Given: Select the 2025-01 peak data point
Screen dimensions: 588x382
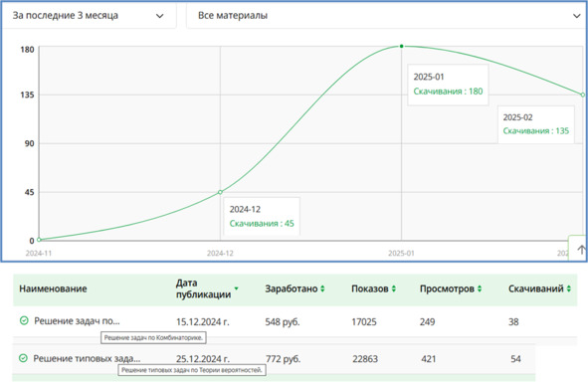Looking at the screenshot, I should [x=401, y=46].
